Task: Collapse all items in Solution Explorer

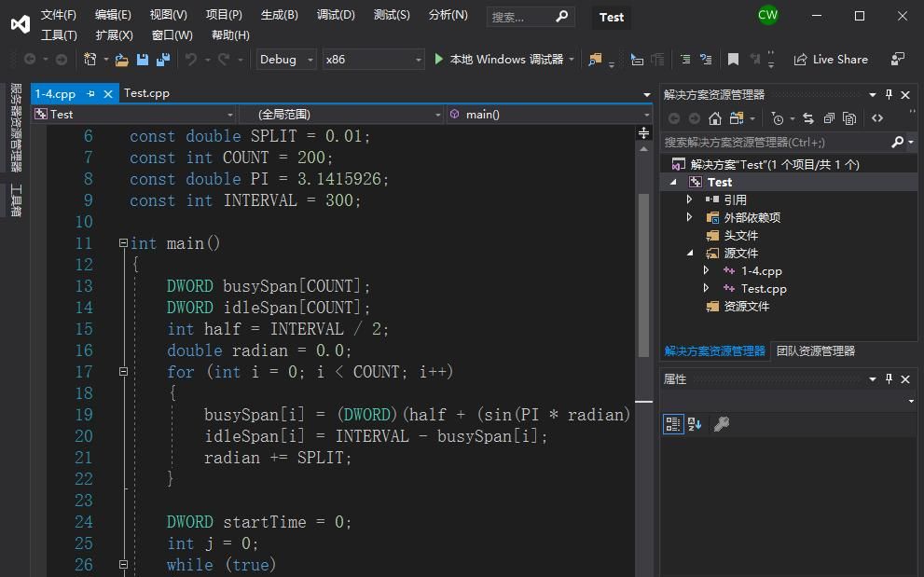Action: click(x=829, y=118)
